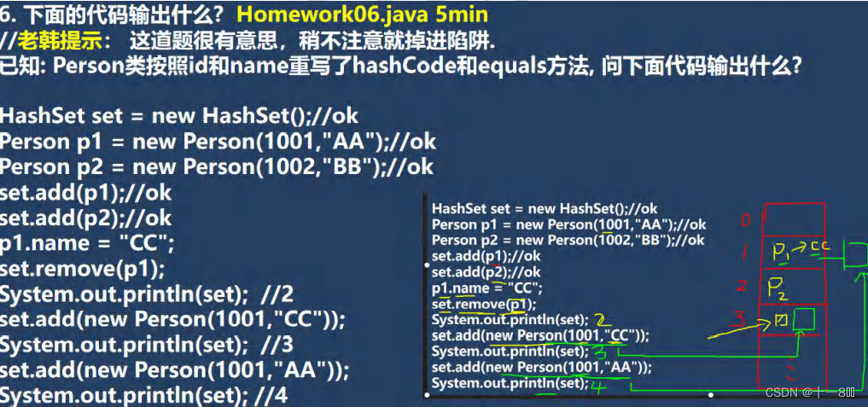Click the println line commented "//3"

146,346
